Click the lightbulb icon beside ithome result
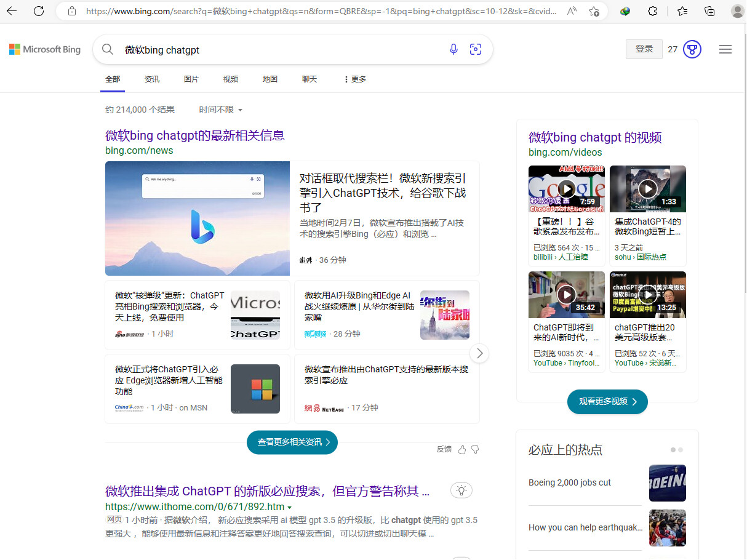 click(x=461, y=490)
